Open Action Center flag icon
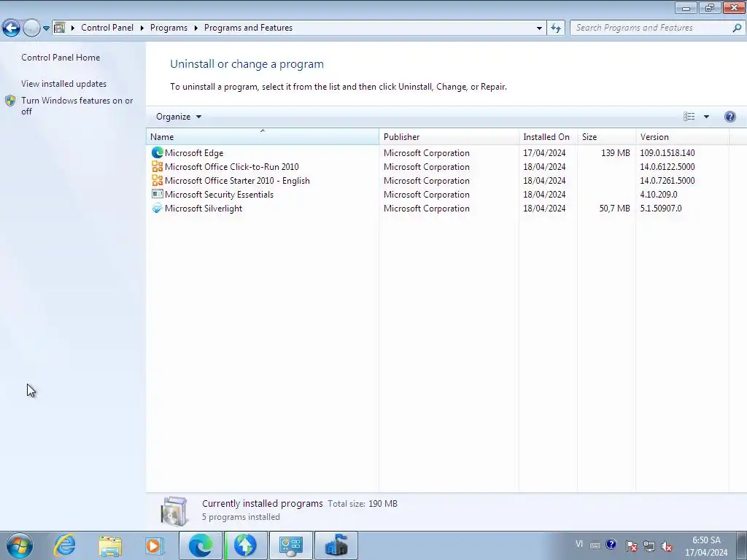The width and height of the screenshot is (747, 560). [x=632, y=546]
